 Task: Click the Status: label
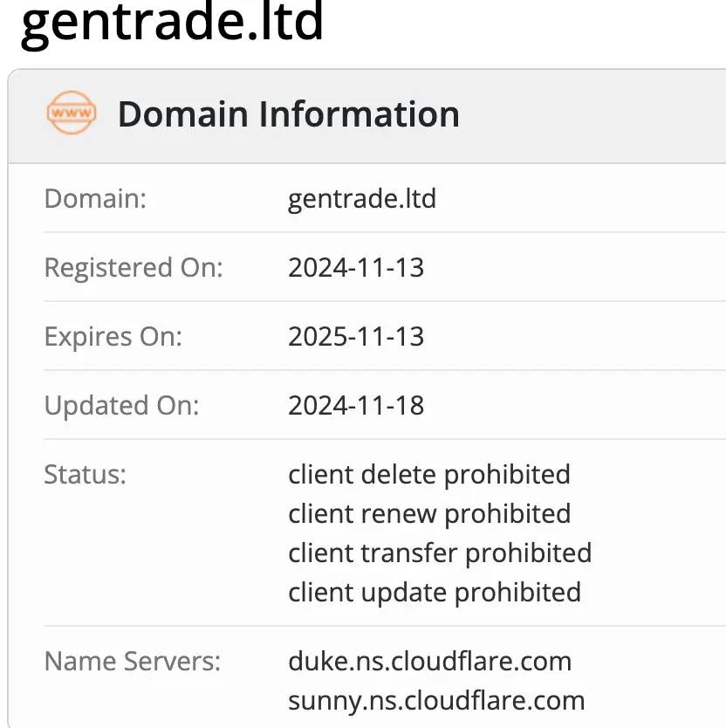[x=85, y=475]
